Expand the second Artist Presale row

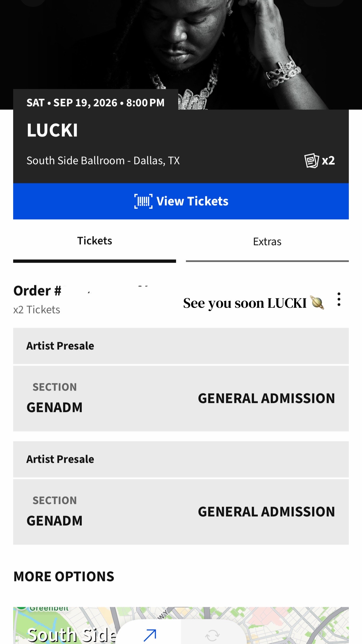click(x=181, y=459)
